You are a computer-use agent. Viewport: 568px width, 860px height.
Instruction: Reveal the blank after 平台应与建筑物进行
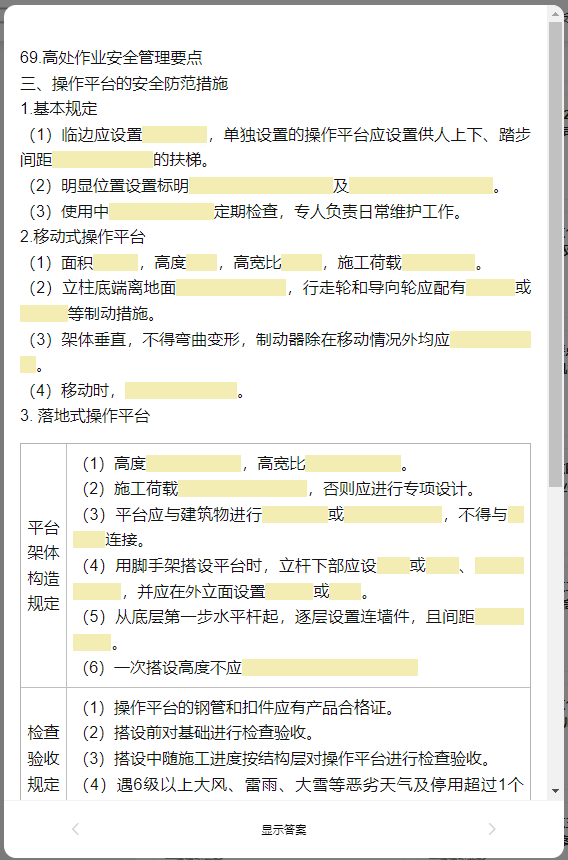point(295,514)
